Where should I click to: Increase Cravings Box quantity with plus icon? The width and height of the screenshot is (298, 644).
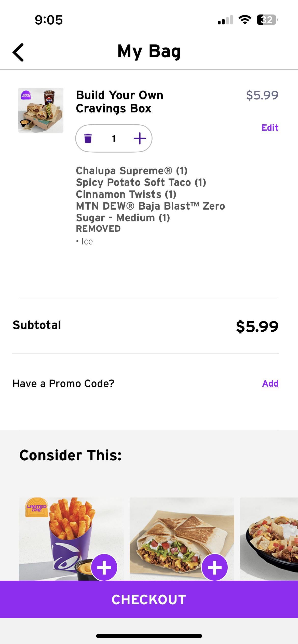pos(140,138)
